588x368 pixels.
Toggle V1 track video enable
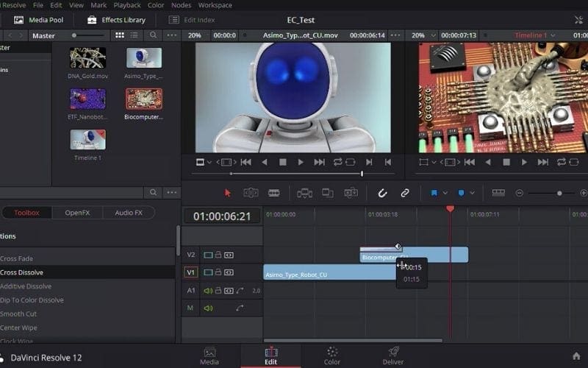(208, 272)
